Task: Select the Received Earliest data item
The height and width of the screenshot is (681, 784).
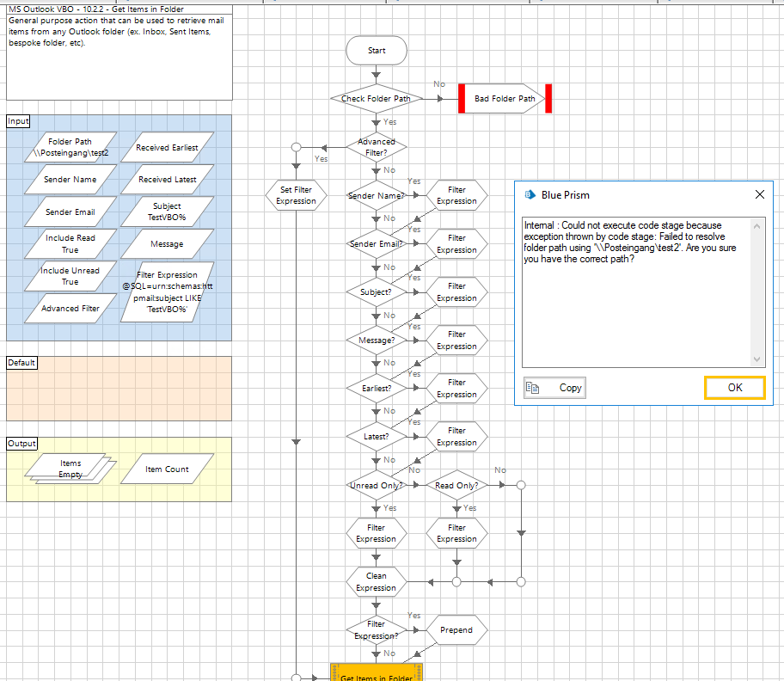Action: 167,147
